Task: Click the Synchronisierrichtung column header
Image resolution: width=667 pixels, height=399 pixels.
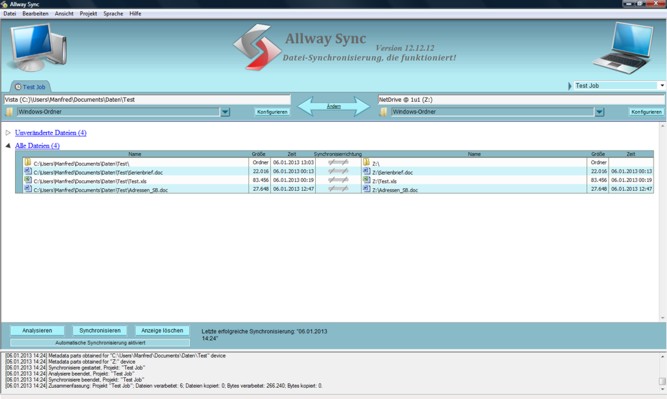Action: pyautogui.click(x=338, y=154)
